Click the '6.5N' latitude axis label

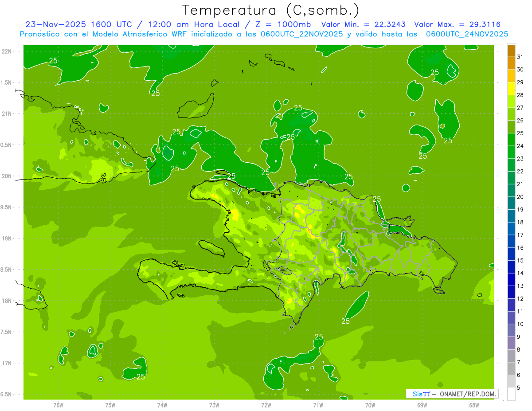coord(7,394)
